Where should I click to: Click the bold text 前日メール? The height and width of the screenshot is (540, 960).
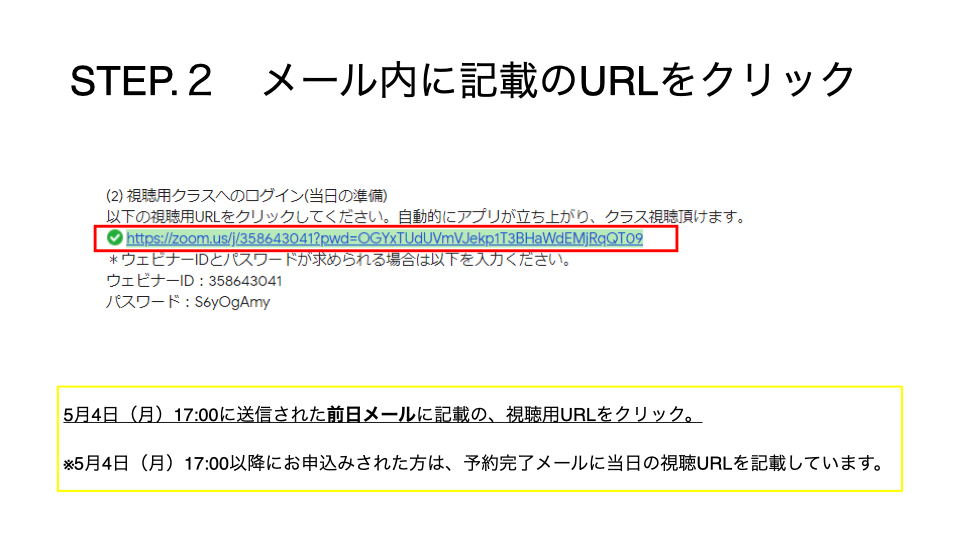click(371, 414)
